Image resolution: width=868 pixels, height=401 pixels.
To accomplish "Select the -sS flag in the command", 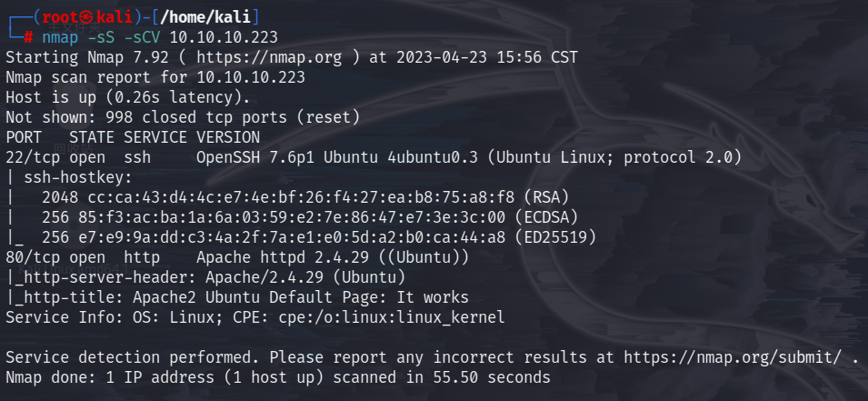I will click(x=92, y=37).
